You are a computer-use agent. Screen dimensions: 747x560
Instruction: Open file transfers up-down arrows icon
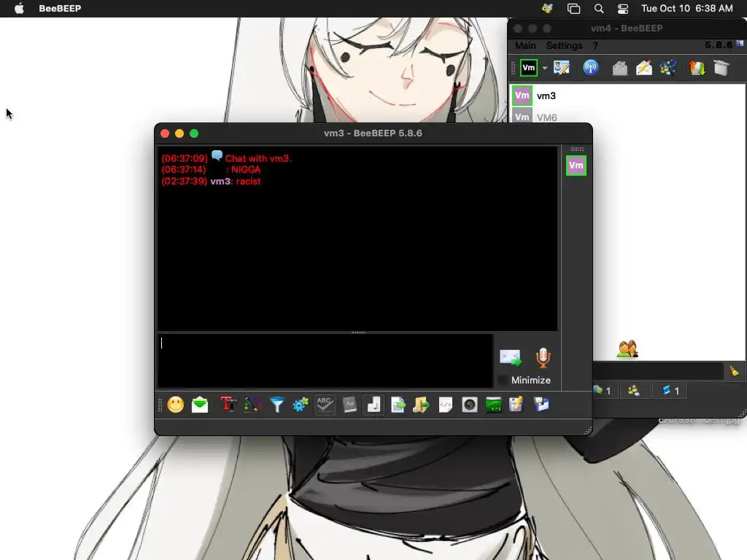[697, 68]
